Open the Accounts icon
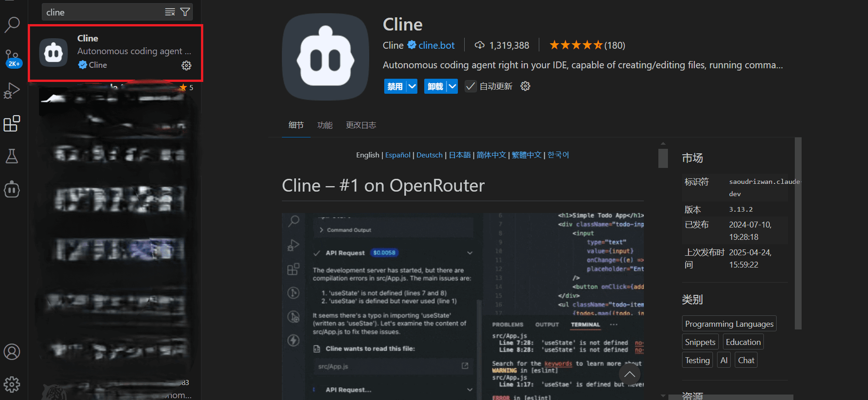The image size is (868, 400). 12,352
